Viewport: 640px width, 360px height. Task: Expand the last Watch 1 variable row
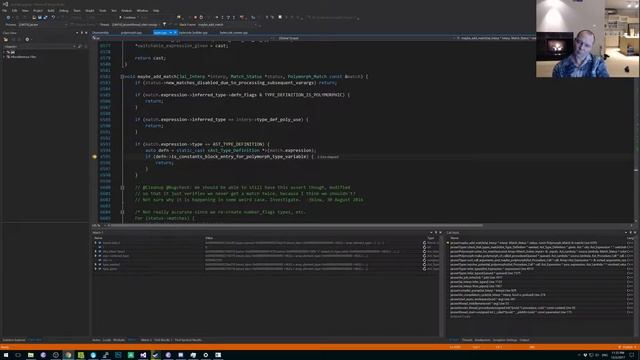[x=96, y=269]
